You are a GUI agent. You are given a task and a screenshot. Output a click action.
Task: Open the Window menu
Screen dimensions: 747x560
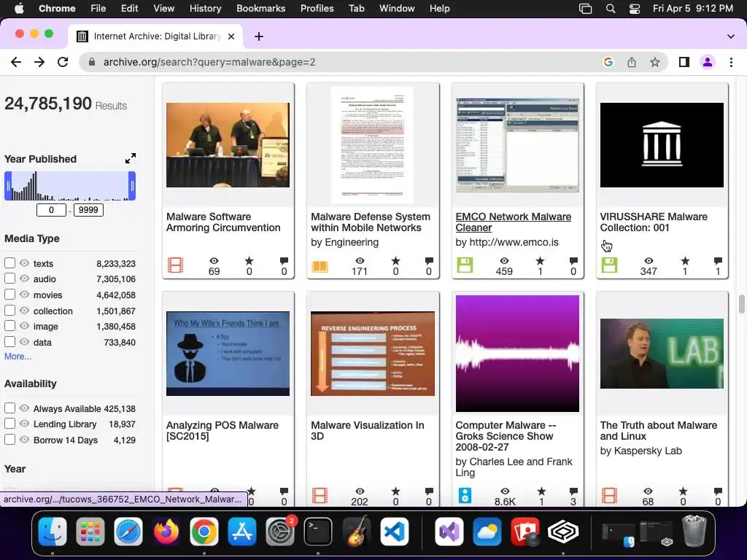[x=397, y=9]
